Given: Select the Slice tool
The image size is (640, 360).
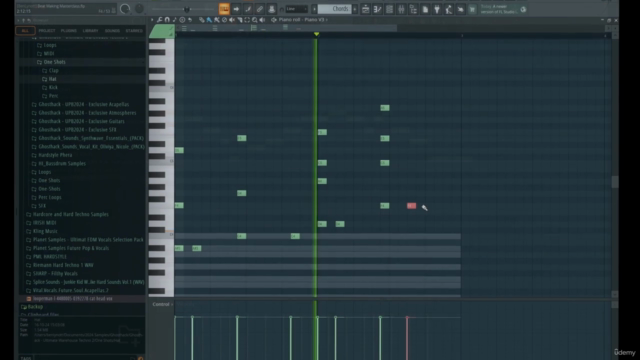Looking at the screenshot, I should coord(240,20).
